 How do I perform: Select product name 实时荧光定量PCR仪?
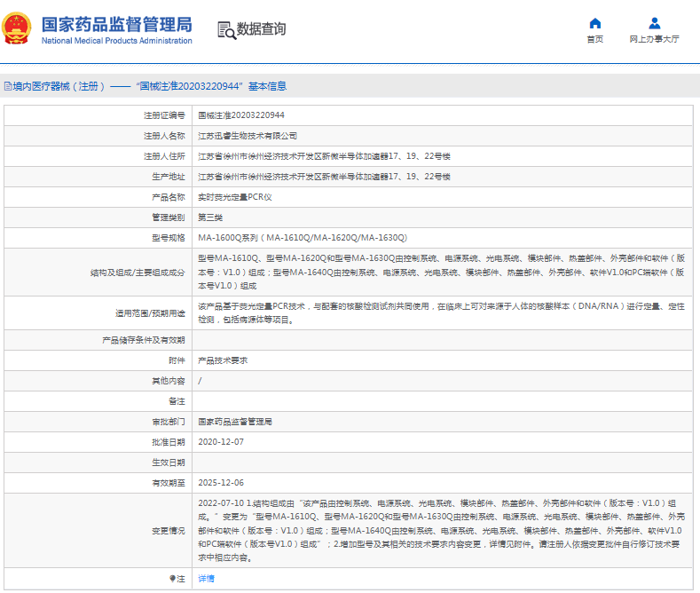(x=235, y=197)
